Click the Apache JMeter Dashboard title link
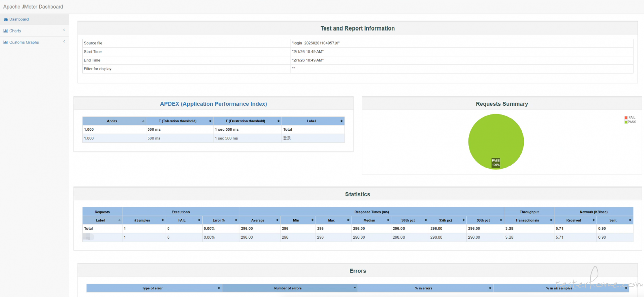 tap(33, 7)
